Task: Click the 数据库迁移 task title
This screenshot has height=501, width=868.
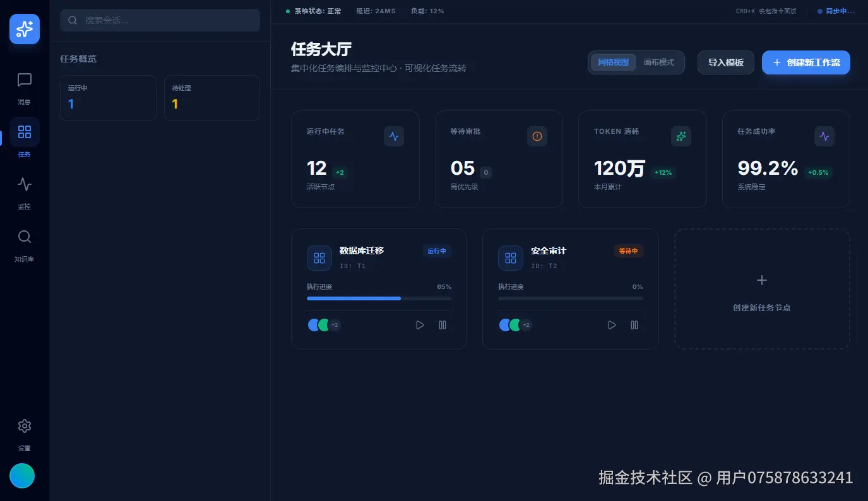Action: click(362, 250)
